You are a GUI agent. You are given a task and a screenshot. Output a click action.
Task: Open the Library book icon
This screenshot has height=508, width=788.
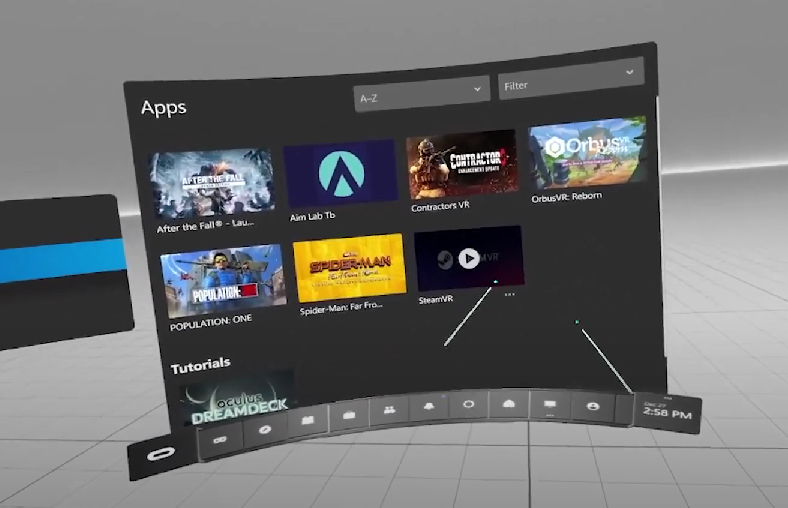(308, 421)
